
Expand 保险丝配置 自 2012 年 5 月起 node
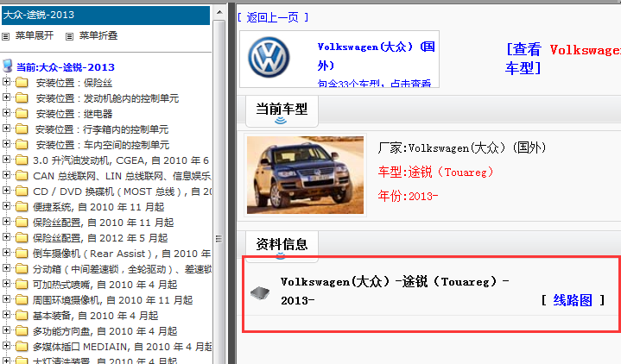(x=6, y=236)
